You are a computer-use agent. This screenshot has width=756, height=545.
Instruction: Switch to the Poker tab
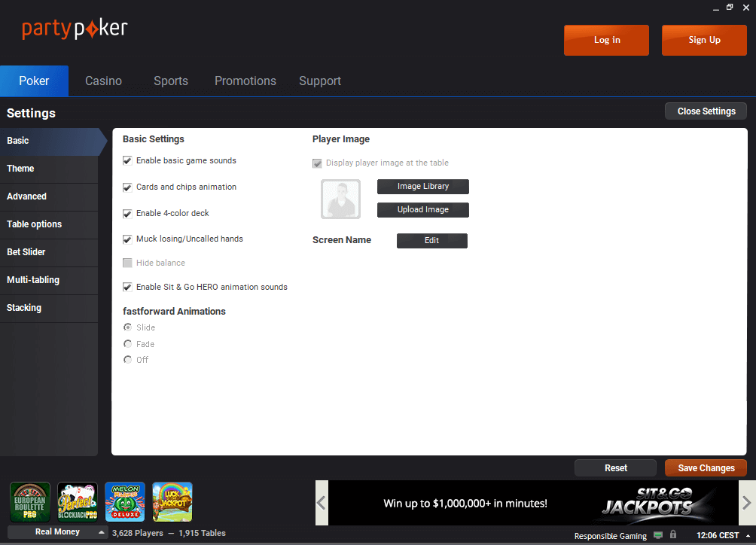click(34, 81)
